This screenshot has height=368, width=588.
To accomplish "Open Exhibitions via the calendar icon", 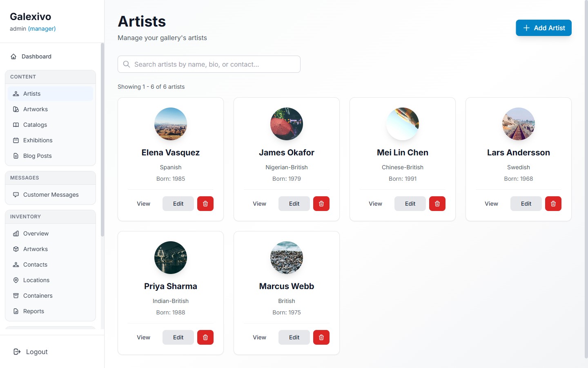I will 16,140.
